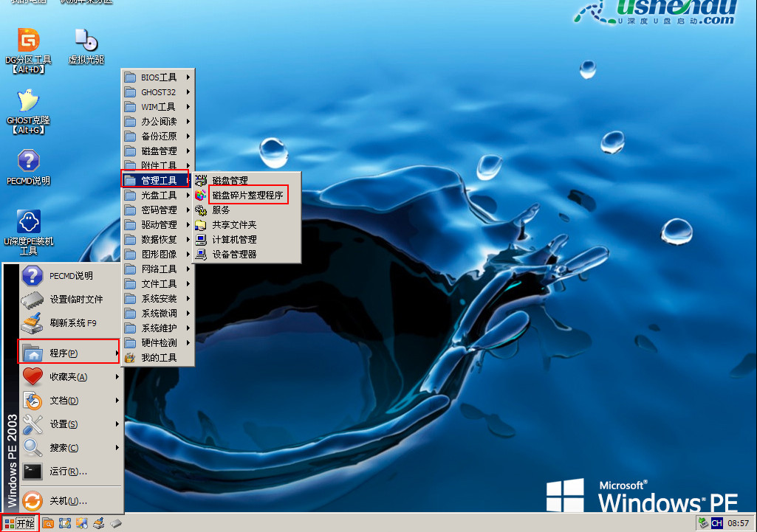757x532 pixels.
Task: Select 网络工具 in the programs menu
Action: pos(157,269)
